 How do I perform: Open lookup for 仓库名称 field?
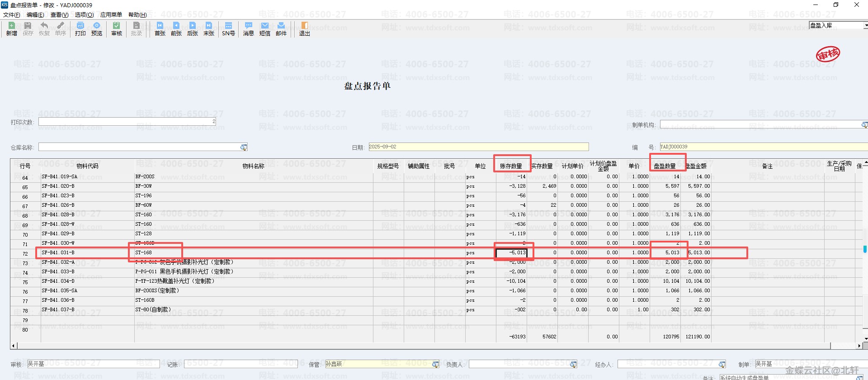(244, 147)
